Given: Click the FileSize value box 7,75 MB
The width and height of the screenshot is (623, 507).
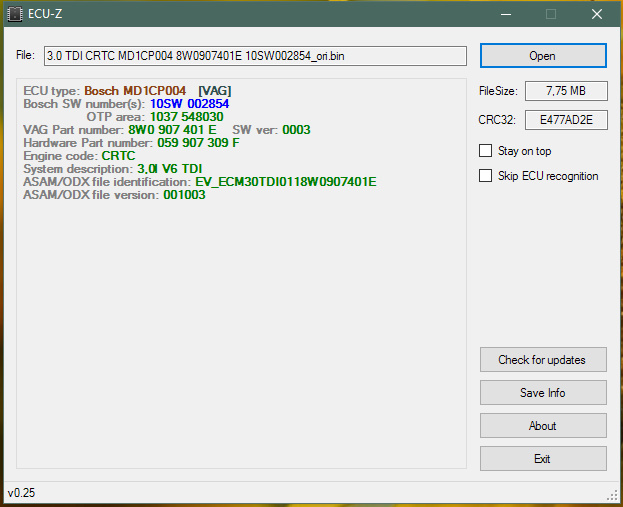Looking at the screenshot, I should (566, 91).
